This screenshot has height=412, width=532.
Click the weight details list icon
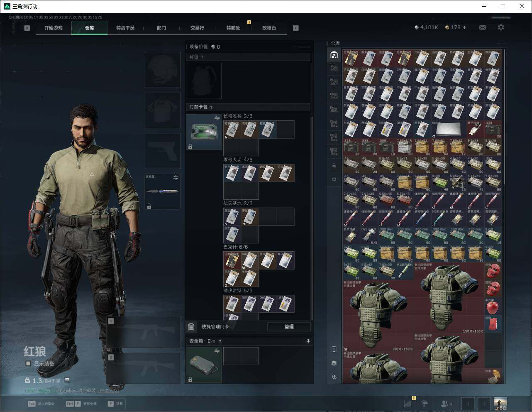tap(67, 380)
